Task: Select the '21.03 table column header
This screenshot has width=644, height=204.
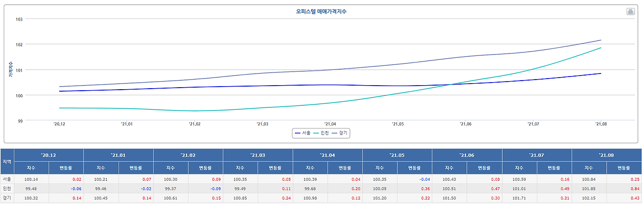Action: tap(258, 155)
